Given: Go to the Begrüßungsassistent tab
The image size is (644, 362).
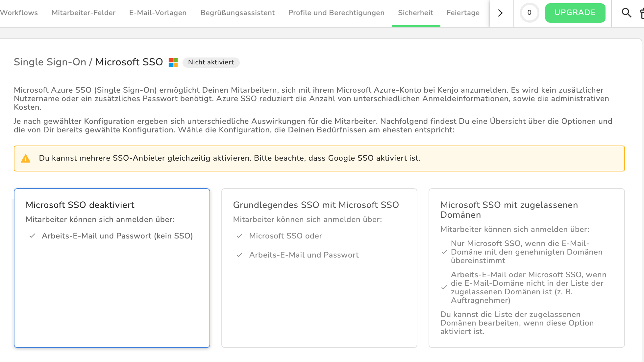Looking at the screenshot, I should tap(237, 13).
